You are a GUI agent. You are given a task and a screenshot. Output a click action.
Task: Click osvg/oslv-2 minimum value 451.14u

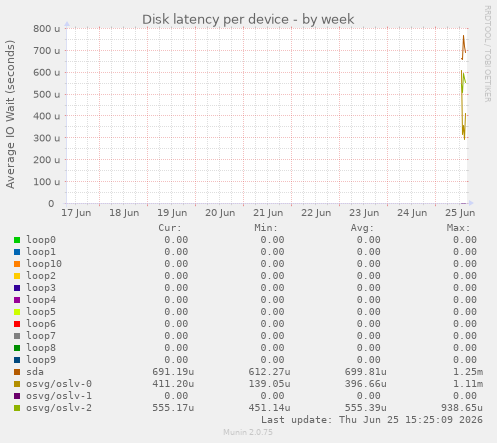[x=269, y=408]
